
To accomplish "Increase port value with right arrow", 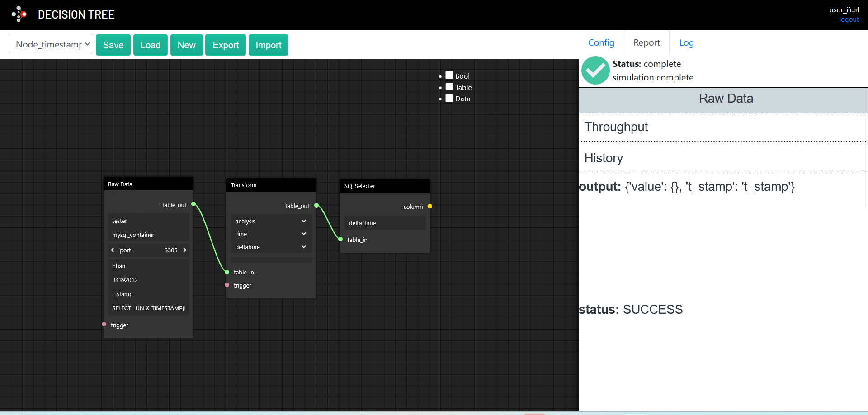I will coord(184,250).
